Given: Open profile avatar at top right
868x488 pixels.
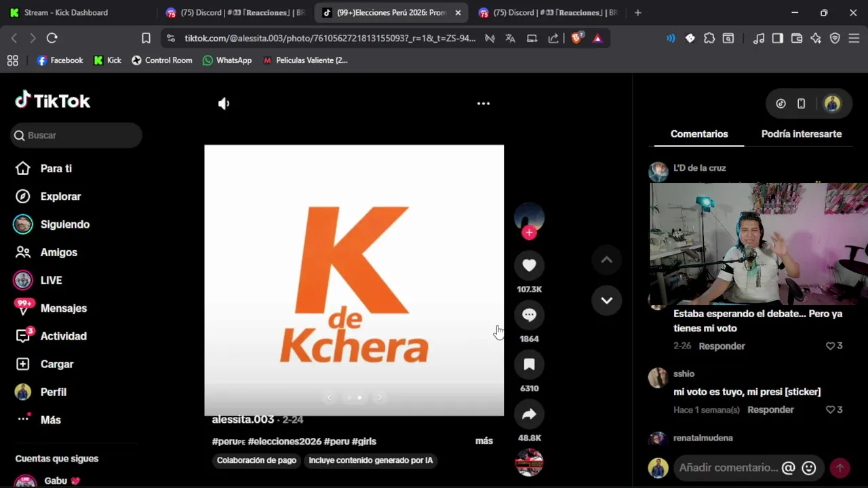Looking at the screenshot, I should [832, 104].
